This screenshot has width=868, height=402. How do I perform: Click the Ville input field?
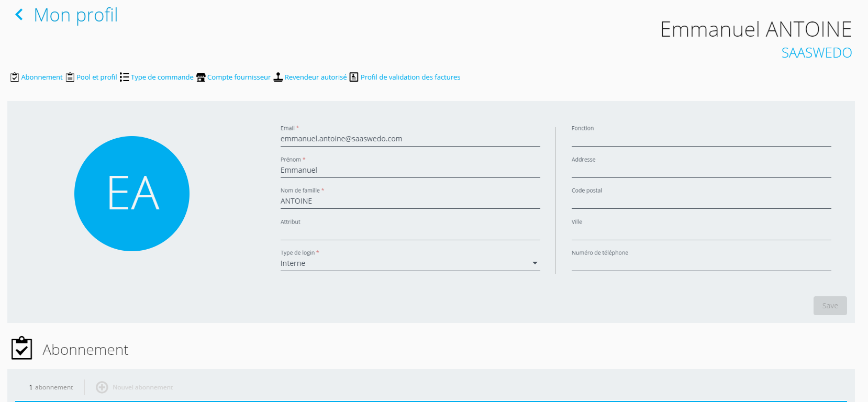pos(702,233)
